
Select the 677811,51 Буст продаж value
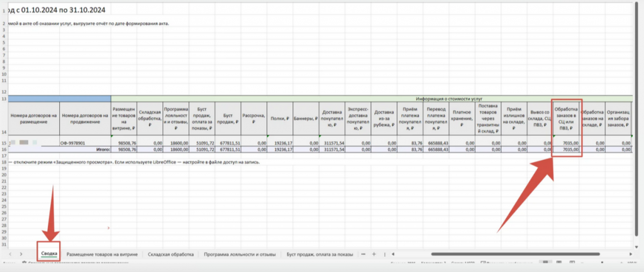point(228,144)
